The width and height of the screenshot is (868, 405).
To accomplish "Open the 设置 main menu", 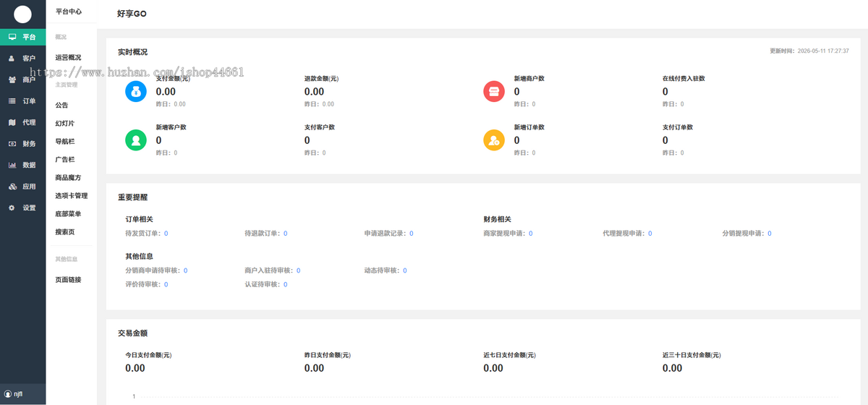I will click(23, 208).
